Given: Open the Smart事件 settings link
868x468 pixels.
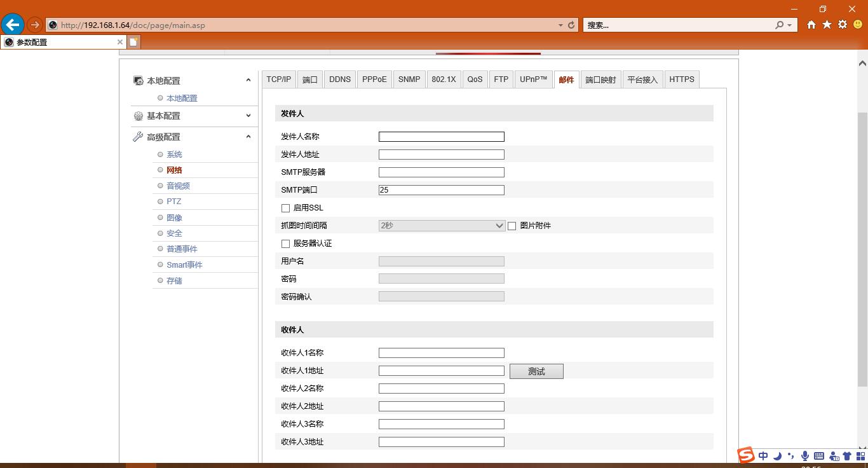Looking at the screenshot, I should click(184, 265).
